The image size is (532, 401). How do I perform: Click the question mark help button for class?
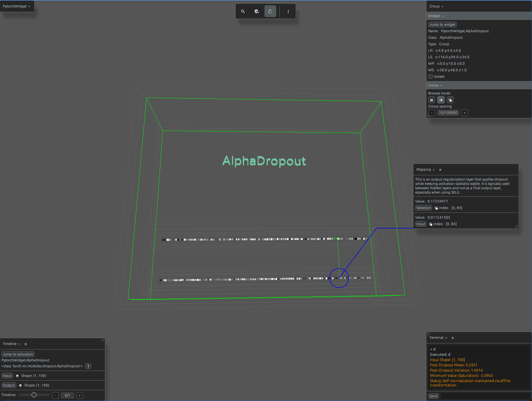88,366
